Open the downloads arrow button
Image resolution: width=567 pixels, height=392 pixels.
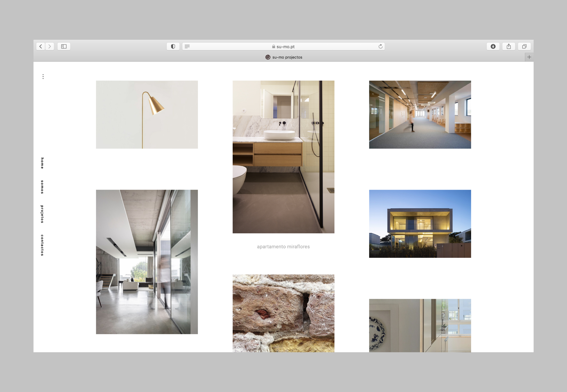pyautogui.click(x=493, y=46)
